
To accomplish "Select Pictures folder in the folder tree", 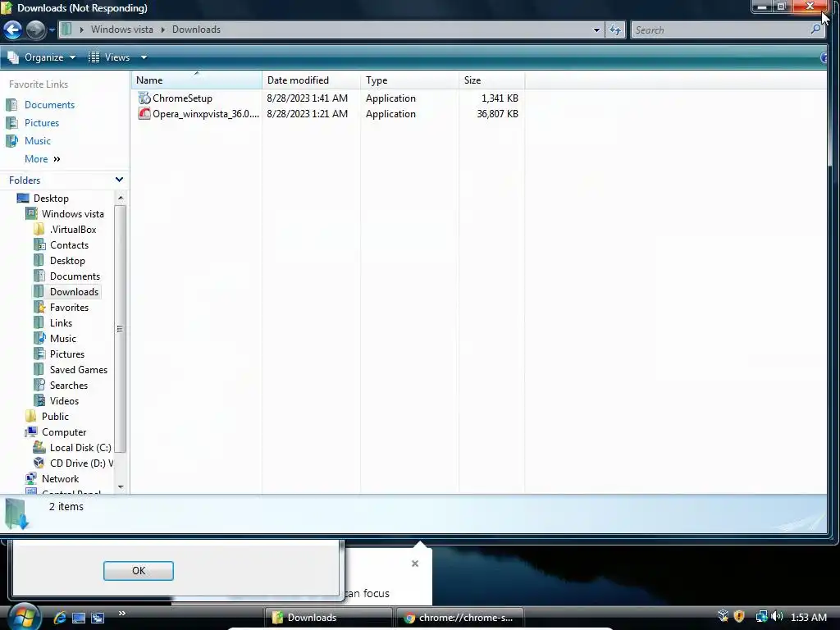I will (67, 354).
